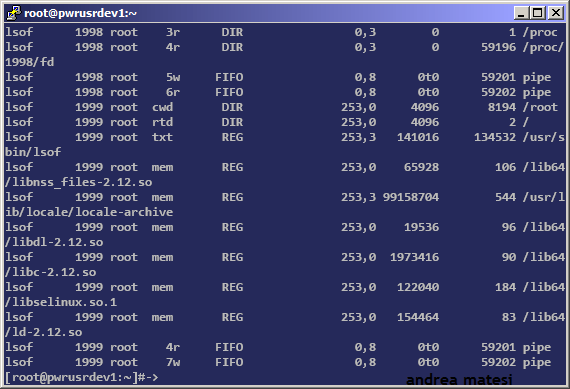Click ib/locale/locale-archive line
Screen dimensions: 570x389
pos(89,212)
